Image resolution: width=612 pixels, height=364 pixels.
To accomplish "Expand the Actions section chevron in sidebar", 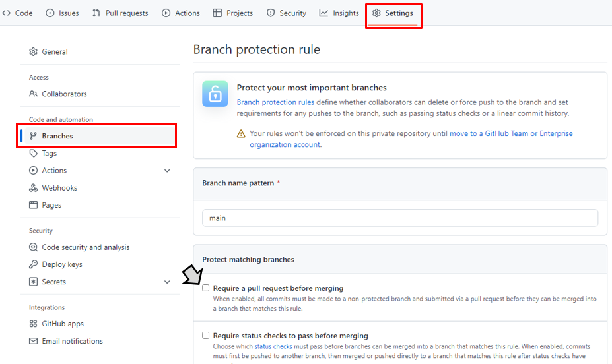I will (167, 171).
